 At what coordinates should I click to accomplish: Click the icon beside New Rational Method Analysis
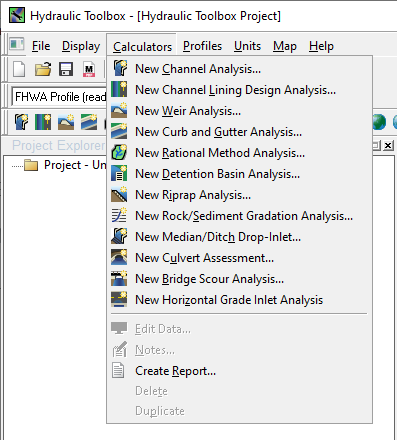119,153
